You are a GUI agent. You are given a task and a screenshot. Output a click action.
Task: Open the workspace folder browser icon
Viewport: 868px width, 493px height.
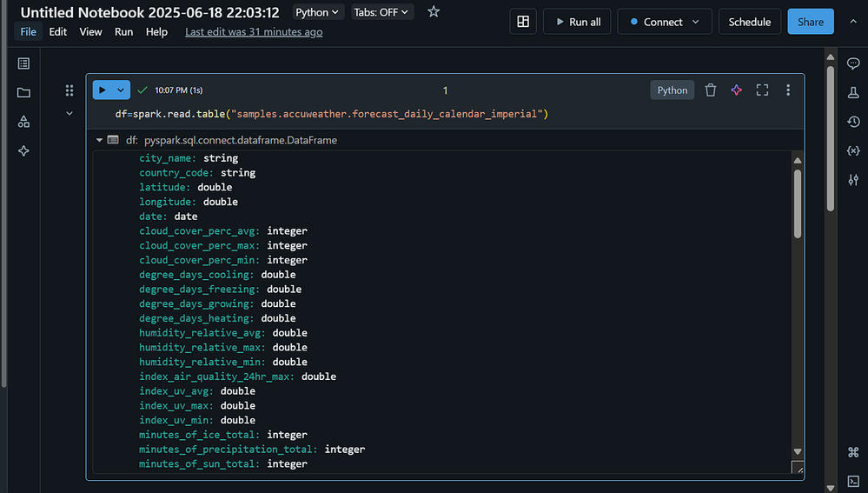click(23, 93)
